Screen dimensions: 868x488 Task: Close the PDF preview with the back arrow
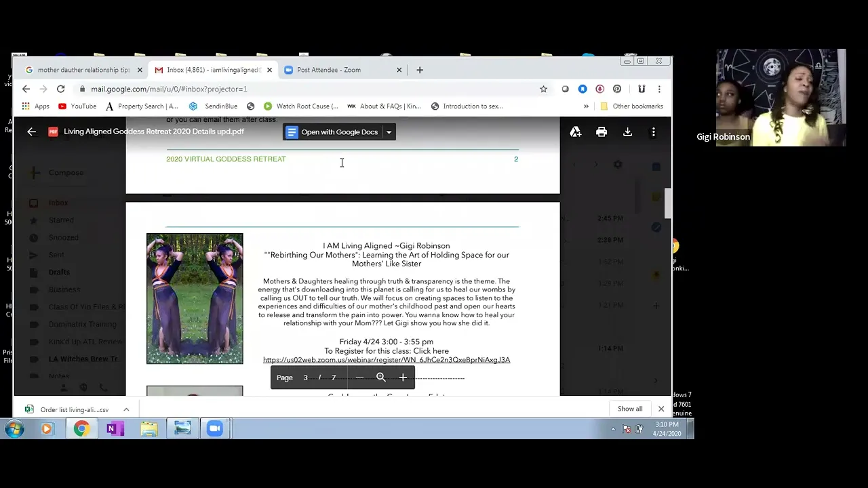tap(31, 131)
